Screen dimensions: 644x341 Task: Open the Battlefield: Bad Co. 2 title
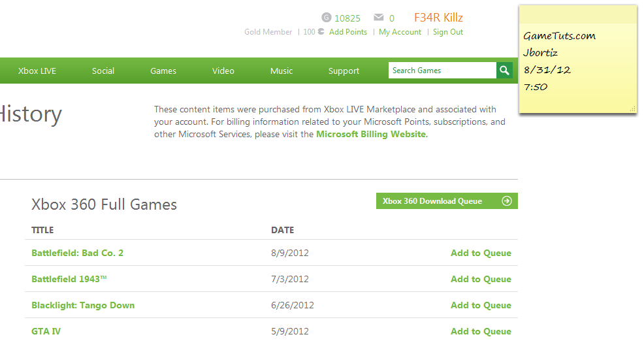[77, 253]
